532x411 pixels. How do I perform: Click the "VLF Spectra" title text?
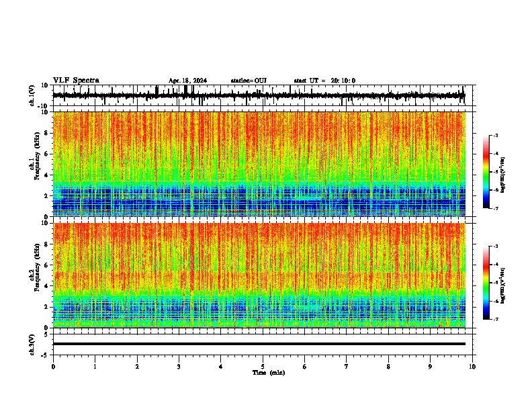[76, 81]
